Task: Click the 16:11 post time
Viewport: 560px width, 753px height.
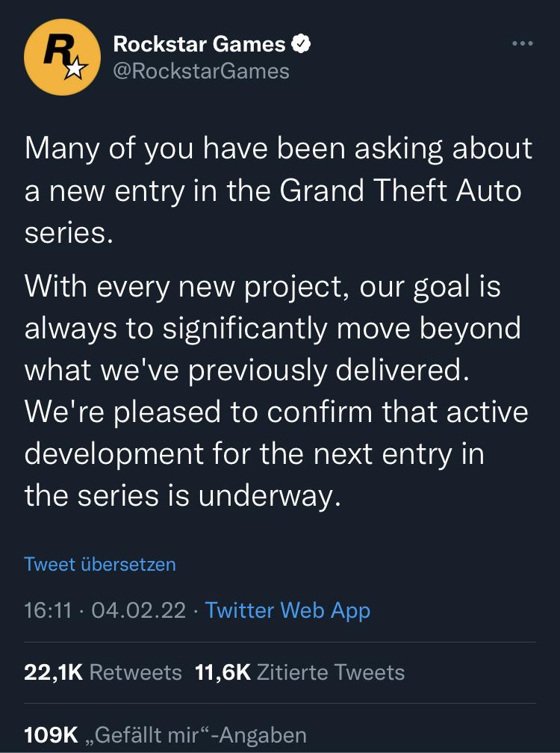Action: pyautogui.click(x=48, y=610)
